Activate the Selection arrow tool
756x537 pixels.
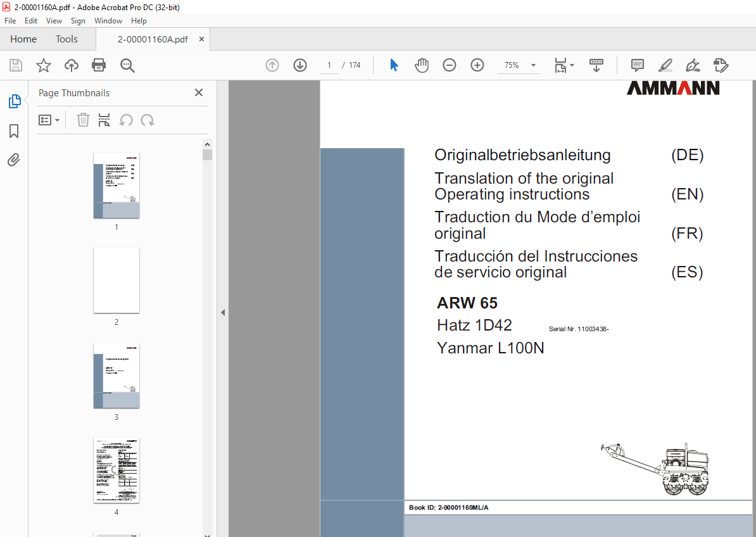tap(394, 65)
